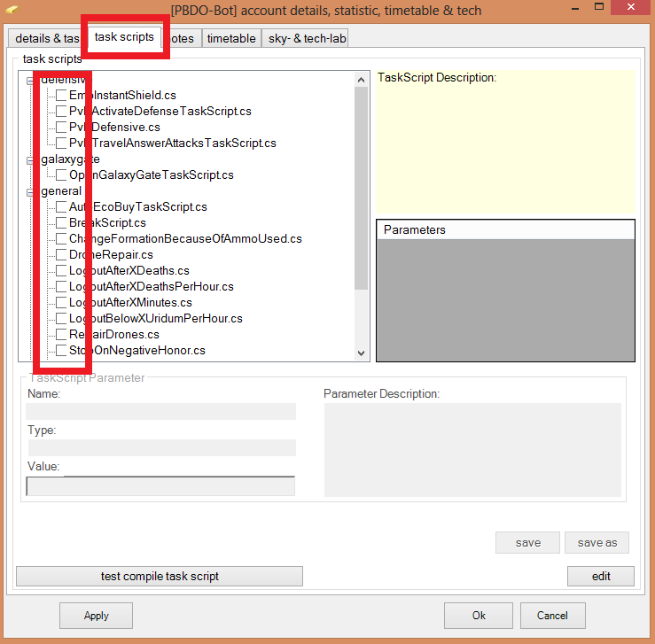
Task: Click into the Value input field
Action: pos(160,486)
